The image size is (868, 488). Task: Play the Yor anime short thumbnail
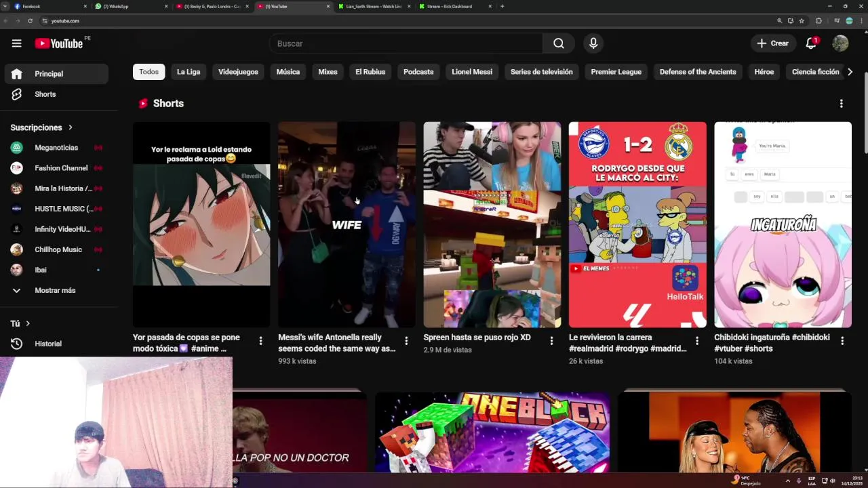pos(201,224)
